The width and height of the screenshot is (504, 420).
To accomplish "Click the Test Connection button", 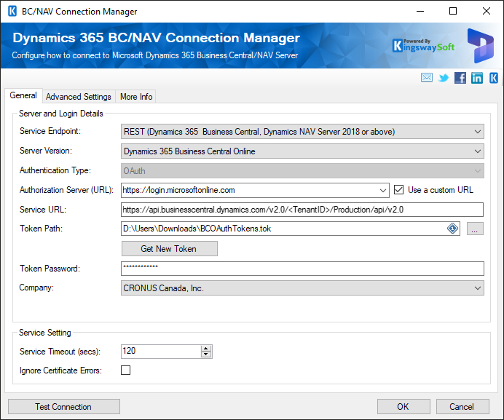I will coord(64,406).
